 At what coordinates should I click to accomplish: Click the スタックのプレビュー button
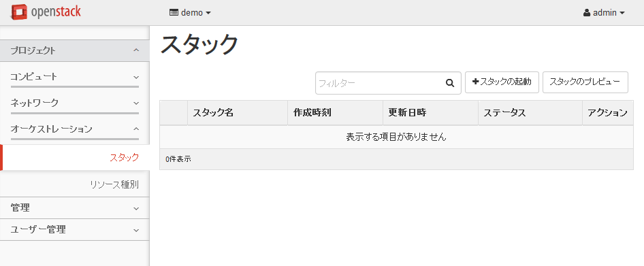(x=585, y=82)
